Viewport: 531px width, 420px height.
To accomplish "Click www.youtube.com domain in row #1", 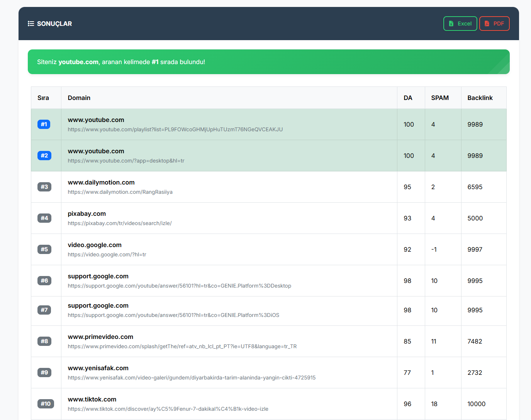I will 96,120.
